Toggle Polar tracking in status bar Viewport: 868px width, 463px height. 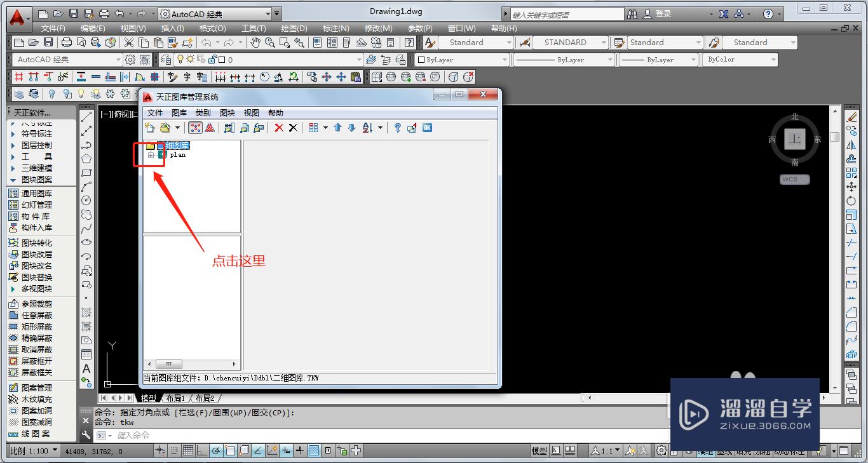click(x=216, y=451)
